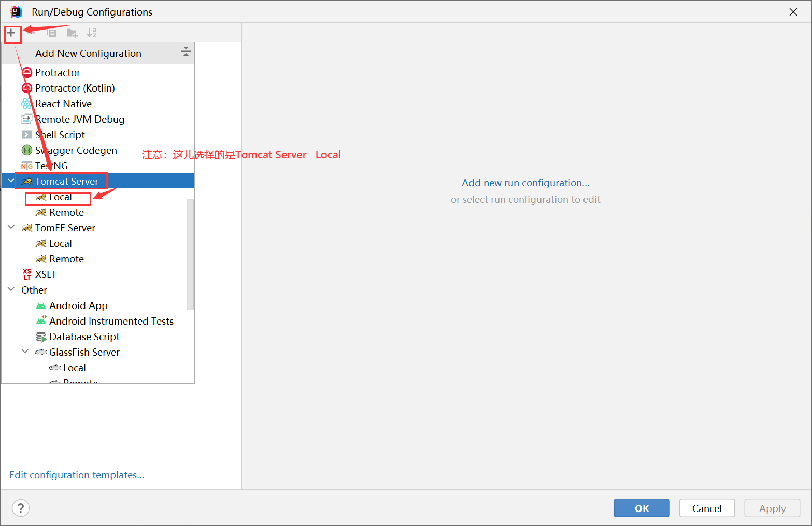Click the move into new folder icon
Image resolution: width=812 pixels, height=526 pixels.
tap(72, 33)
